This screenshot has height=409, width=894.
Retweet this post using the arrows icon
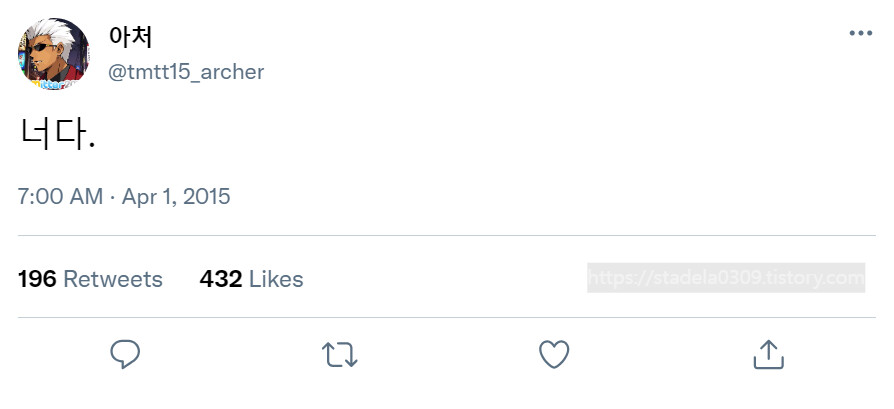click(x=339, y=354)
